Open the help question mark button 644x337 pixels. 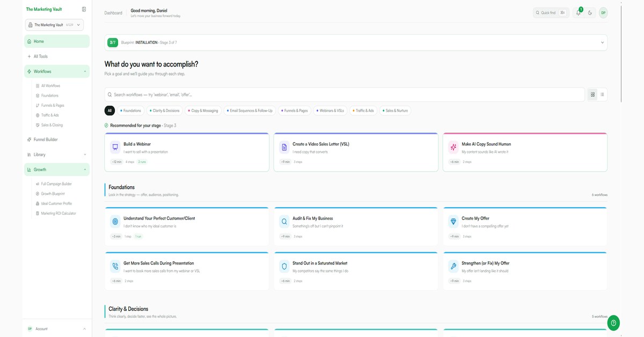[613, 323]
